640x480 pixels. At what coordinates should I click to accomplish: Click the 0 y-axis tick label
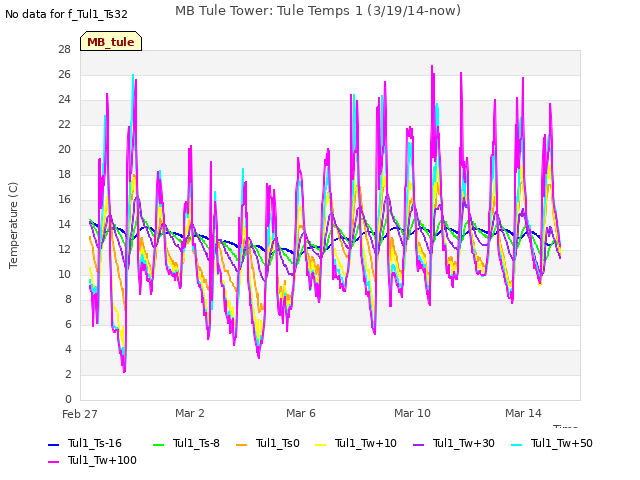tap(68, 400)
